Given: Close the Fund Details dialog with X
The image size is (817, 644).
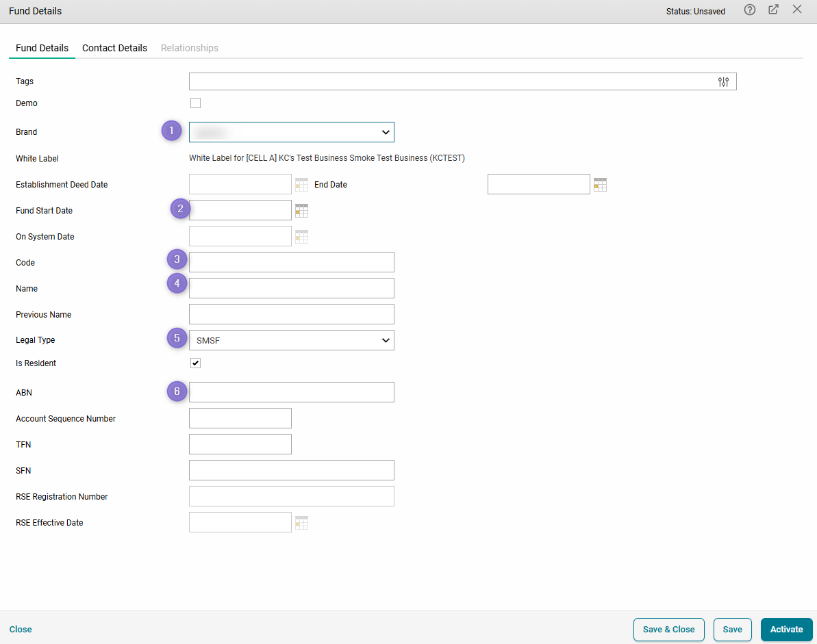Looking at the screenshot, I should (796, 10).
